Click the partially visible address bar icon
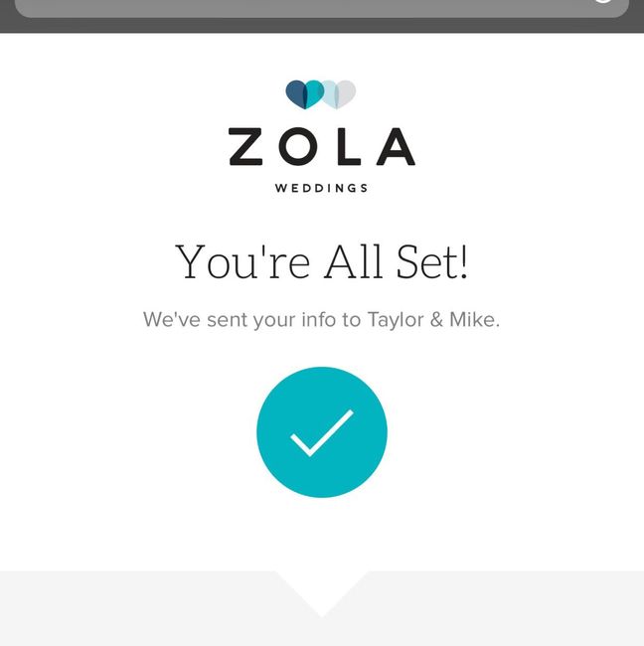Image resolution: width=644 pixels, height=646 pixels. click(602, 2)
